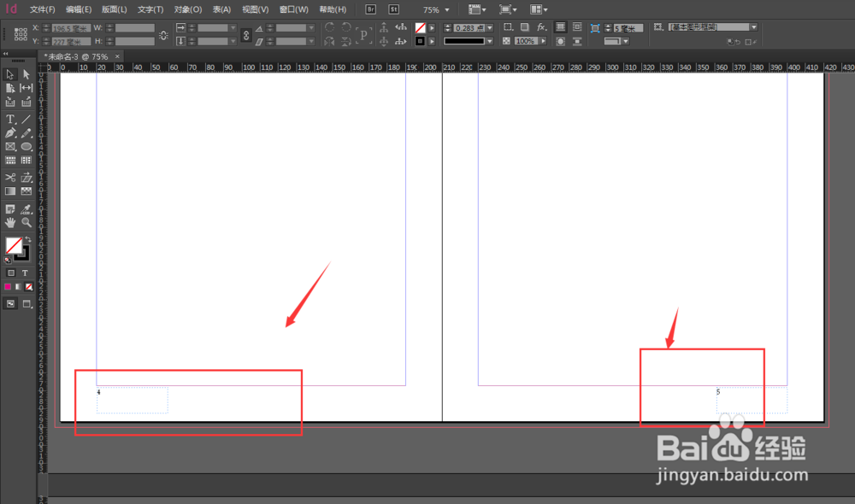Select the Gradient Feather tool
The height and width of the screenshot is (504, 855).
27,191
